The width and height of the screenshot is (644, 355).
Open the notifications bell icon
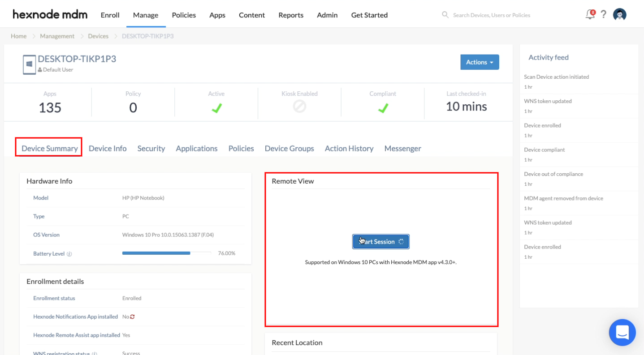(x=590, y=14)
